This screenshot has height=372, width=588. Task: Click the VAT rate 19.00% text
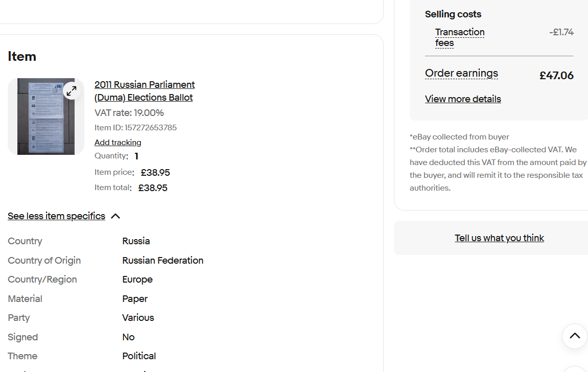pyautogui.click(x=129, y=113)
